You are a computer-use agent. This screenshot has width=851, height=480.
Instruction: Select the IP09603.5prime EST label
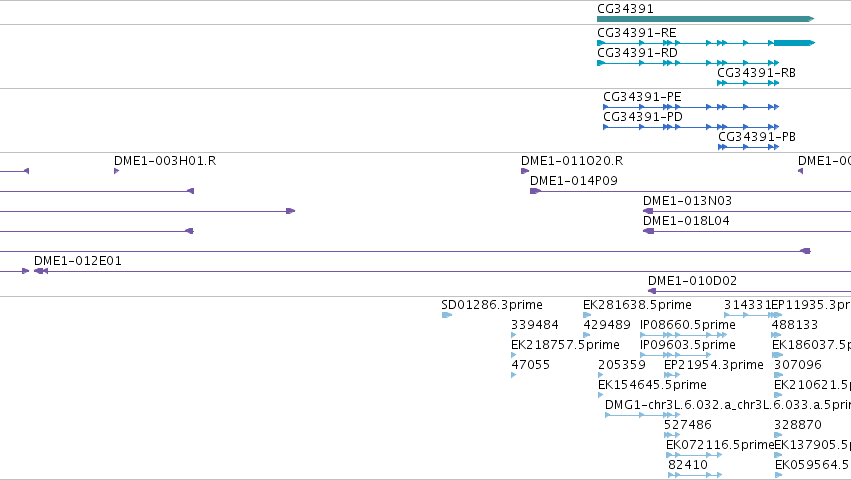688,345
